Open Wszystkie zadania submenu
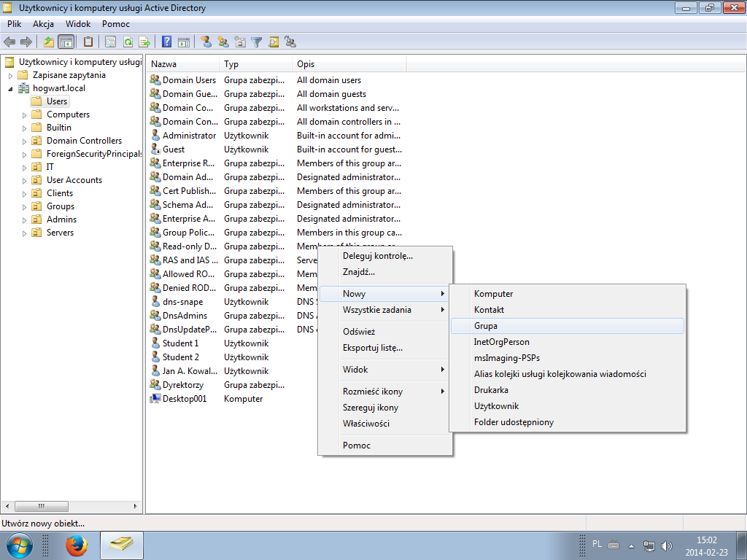Viewport: 747px width, 560px height. [385, 309]
